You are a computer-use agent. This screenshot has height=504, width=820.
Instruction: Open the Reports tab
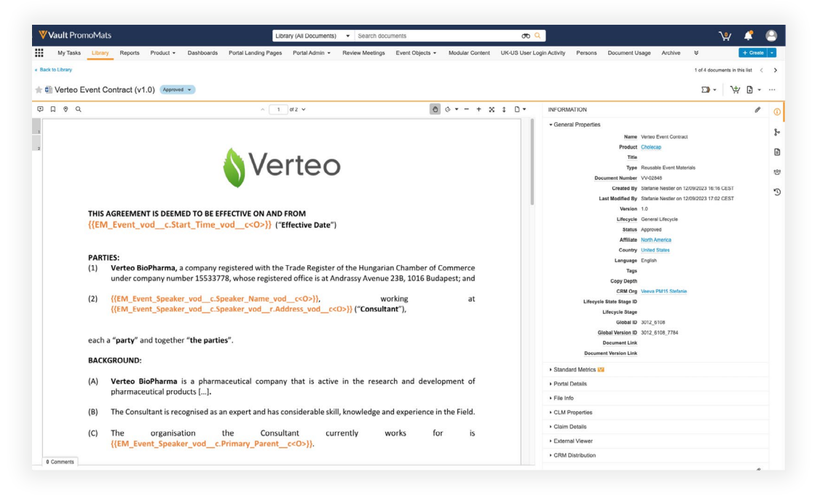pos(130,53)
